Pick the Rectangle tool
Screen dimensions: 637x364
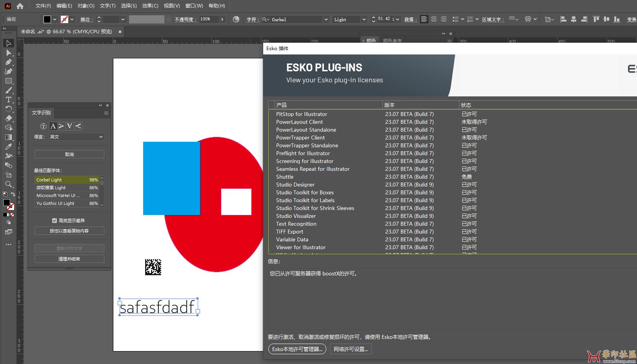(9, 81)
